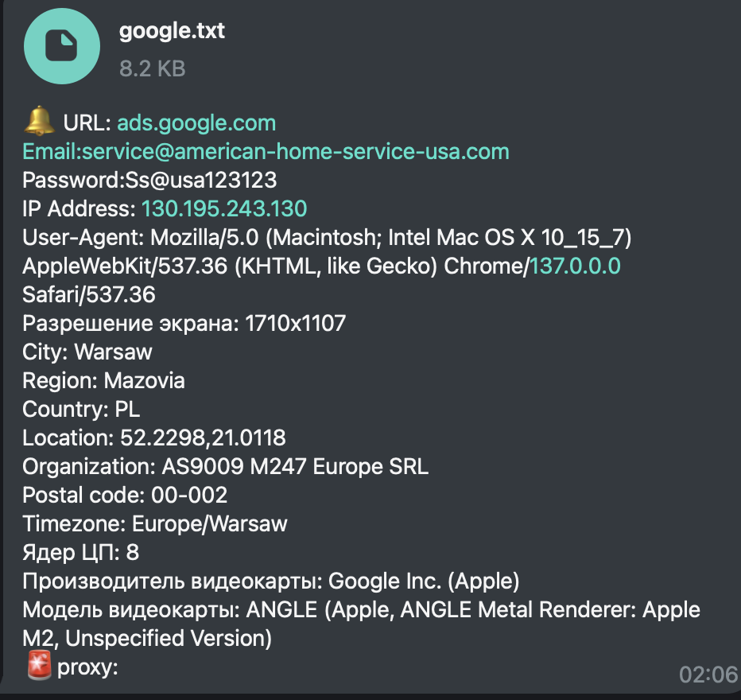Click the 02:06 message timestamp

coord(708,675)
